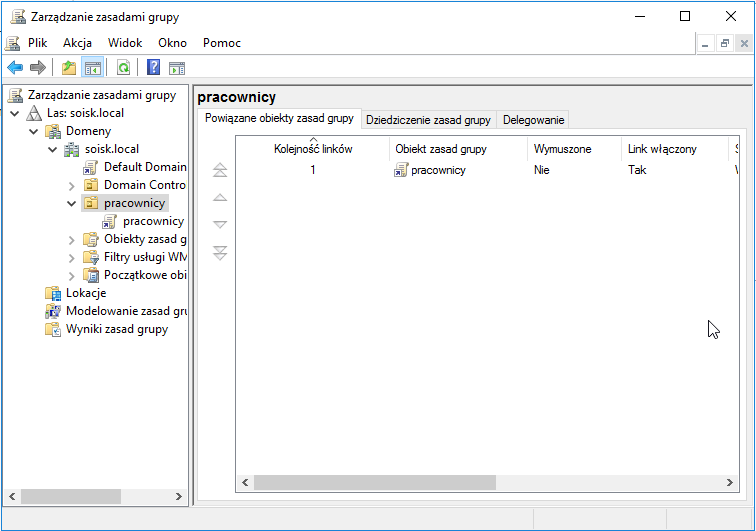756x531 pixels.
Task: Expand the Domain Controllers node
Action: point(71,186)
